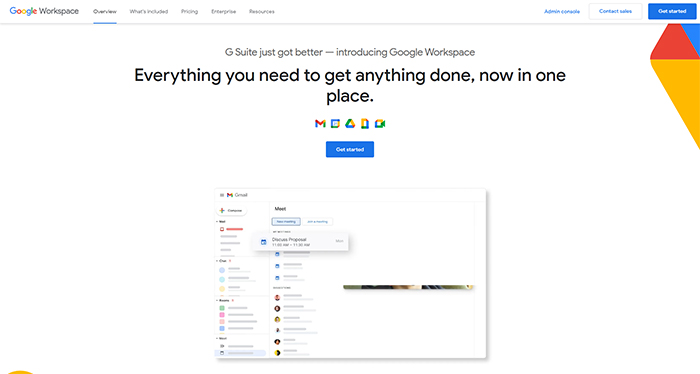Click the Google Meet icon under the headline

point(380,124)
